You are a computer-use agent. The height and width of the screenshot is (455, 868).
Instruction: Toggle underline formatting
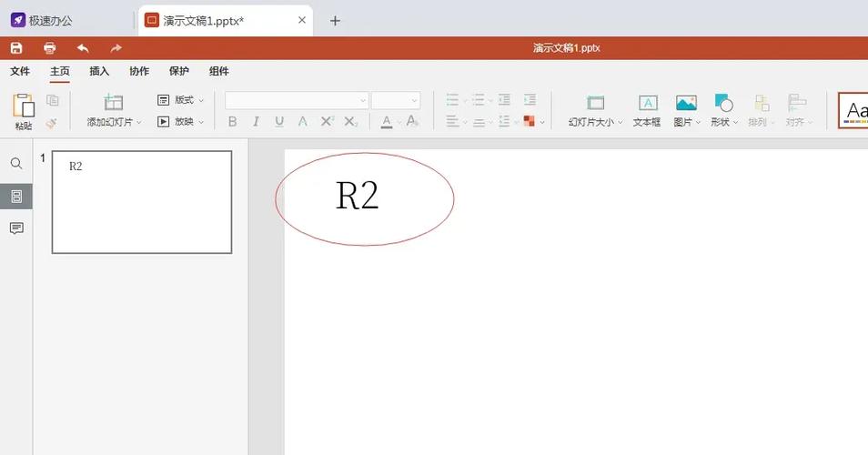click(x=279, y=121)
